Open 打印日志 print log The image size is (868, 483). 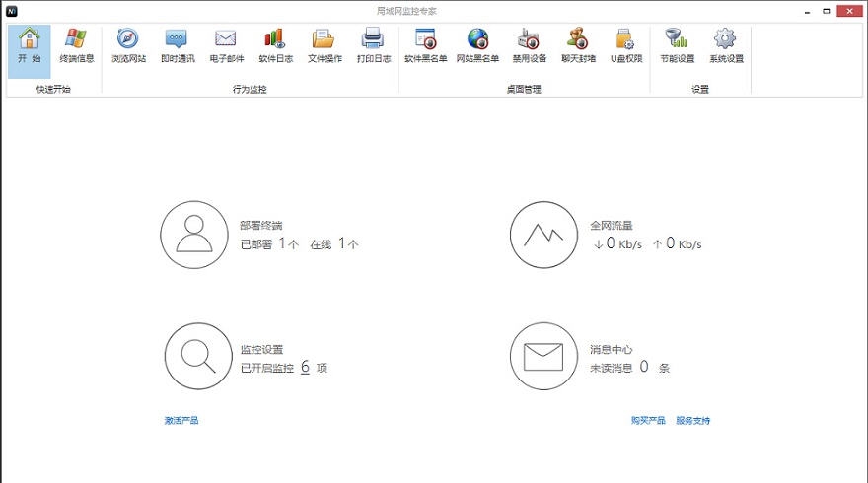[374, 46]
